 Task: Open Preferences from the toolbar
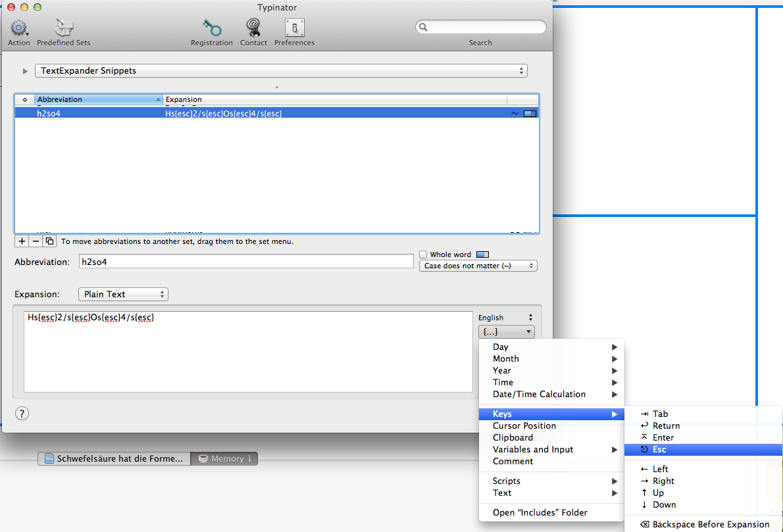[x=294, y=28]
